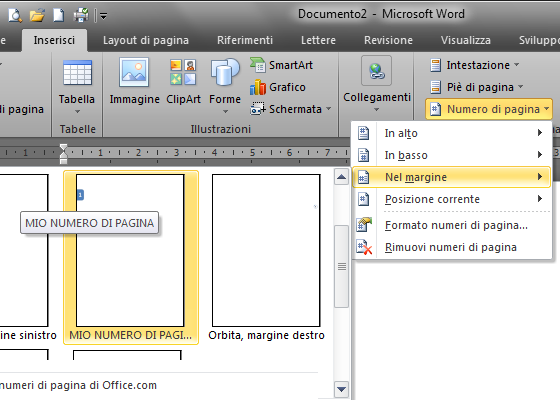This screenshot has width=560, height=400.
Task: Insert a picture via Immagine icon
Action: pos(134,72)
